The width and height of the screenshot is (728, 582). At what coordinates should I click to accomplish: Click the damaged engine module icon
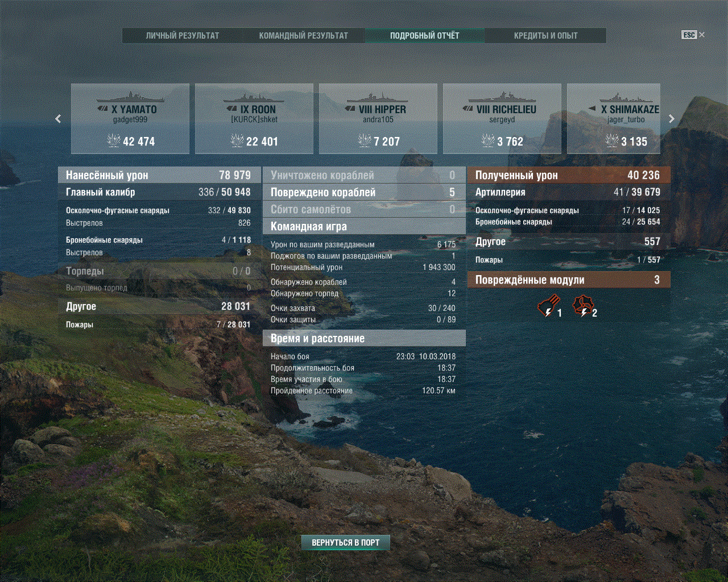(582, 306)
